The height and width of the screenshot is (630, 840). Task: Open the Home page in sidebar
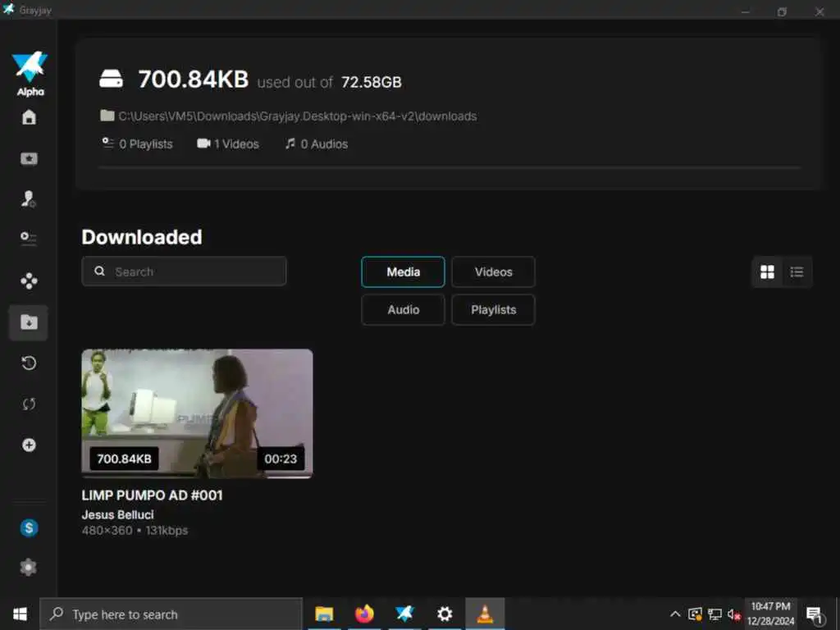pos(29,117)
